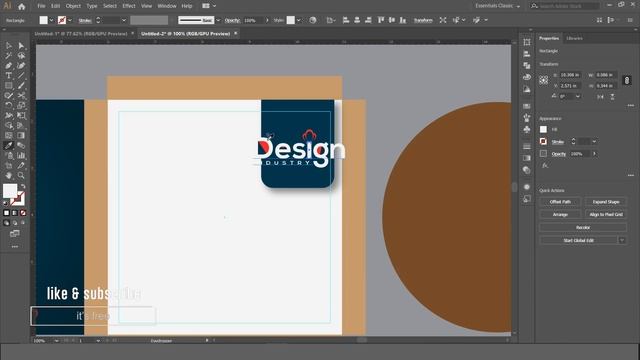
Task: Click the Stroke swatch in Appearance panel
Action: coord(543,141)
